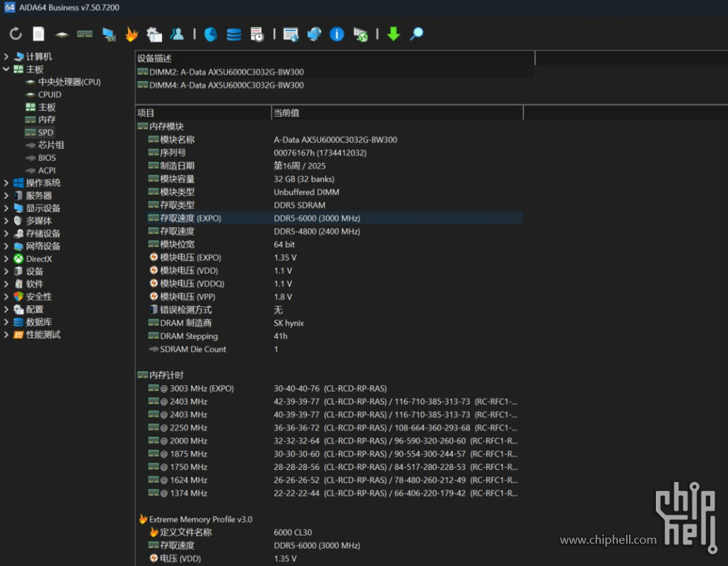Select the 内存 tree item

(47, 120)
